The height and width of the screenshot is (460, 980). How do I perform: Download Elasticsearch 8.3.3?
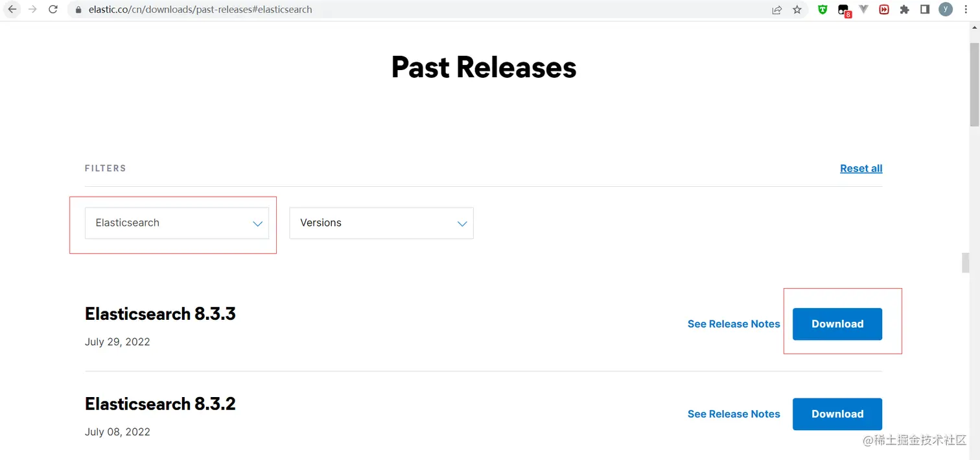point(837,324)
